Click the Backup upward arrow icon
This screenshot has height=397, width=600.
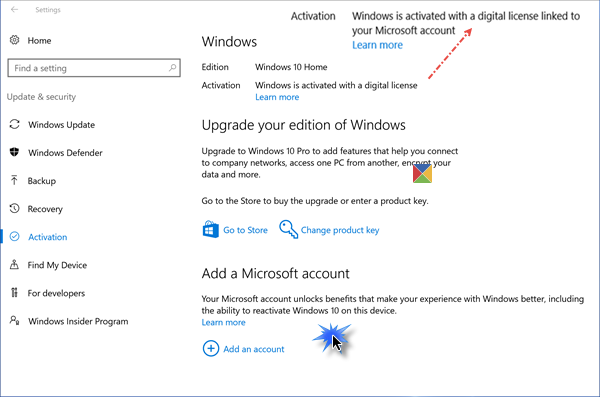click(x=15, y=180)
